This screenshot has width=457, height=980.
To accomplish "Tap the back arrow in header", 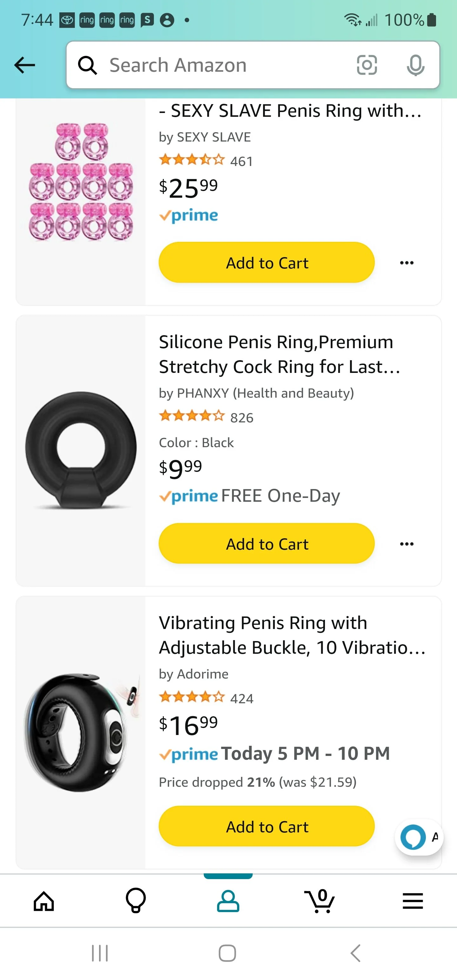I will (x=25, y=65).
